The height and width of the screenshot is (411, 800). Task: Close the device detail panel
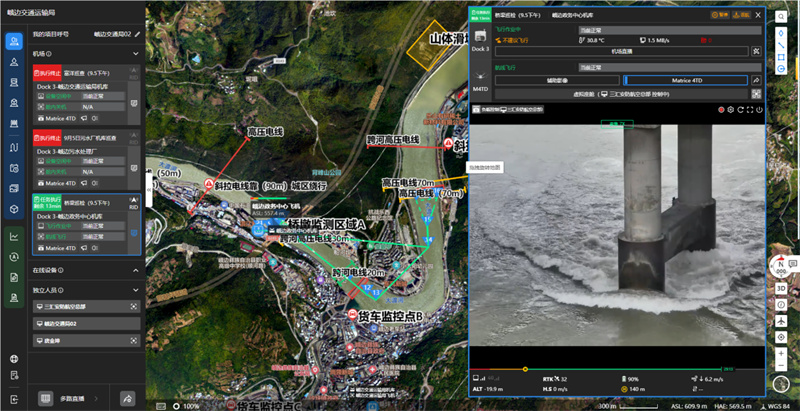pos(758,15)
